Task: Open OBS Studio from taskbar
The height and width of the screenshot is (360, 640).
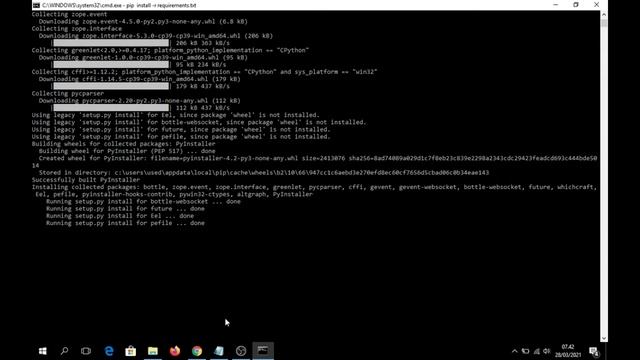Action: point(241,351)
